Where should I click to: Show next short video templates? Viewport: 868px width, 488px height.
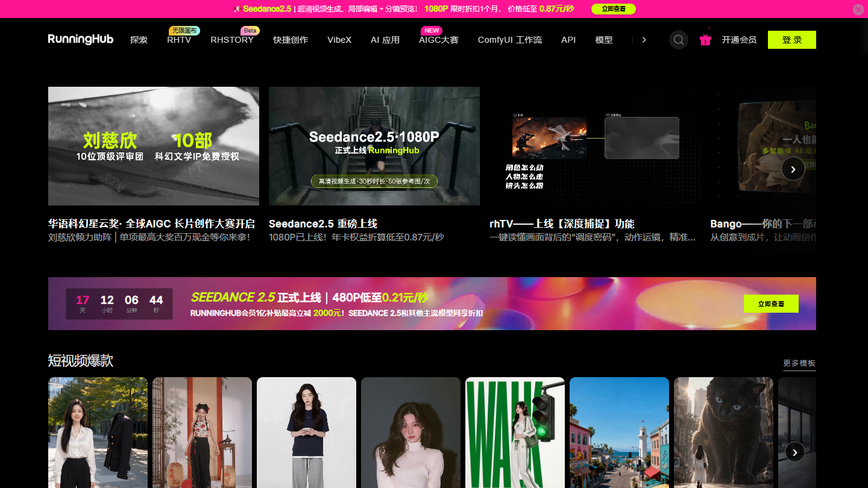[x=795, y=452]
